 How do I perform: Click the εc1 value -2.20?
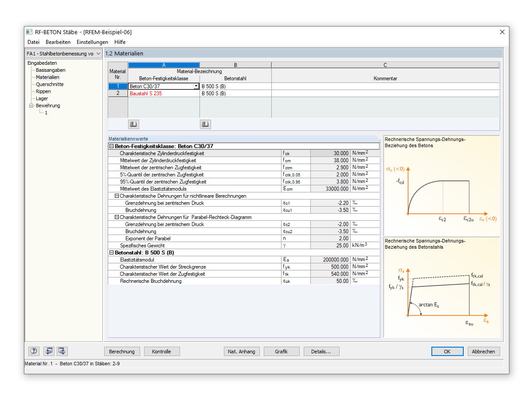[x=330, y=203]
